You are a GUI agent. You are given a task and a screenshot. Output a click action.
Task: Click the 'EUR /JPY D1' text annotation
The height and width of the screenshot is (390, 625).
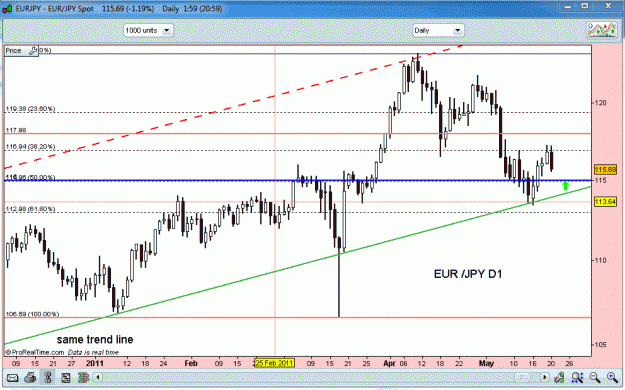coord(468,274)
